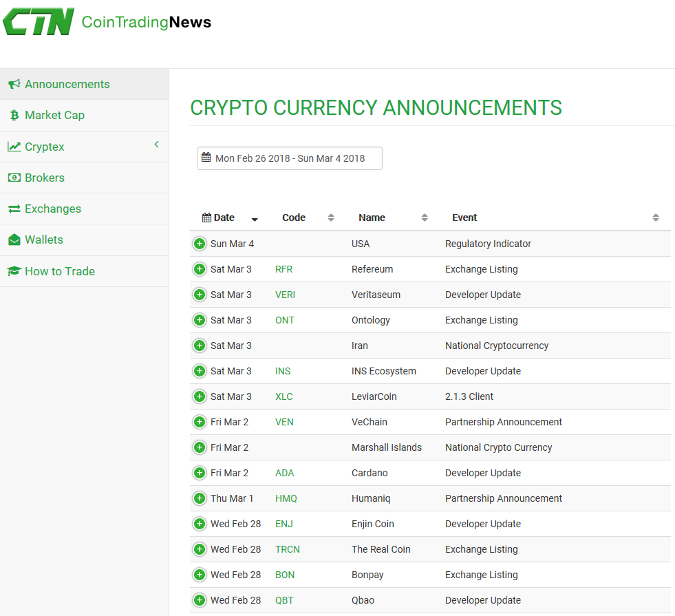Screen dimensions: 675x616
Task: Expand The Real Coin row details
Action: [200, 549]
